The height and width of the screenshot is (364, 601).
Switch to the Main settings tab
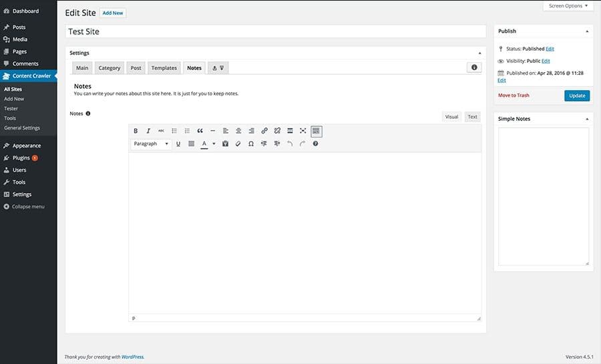[82, 68]
